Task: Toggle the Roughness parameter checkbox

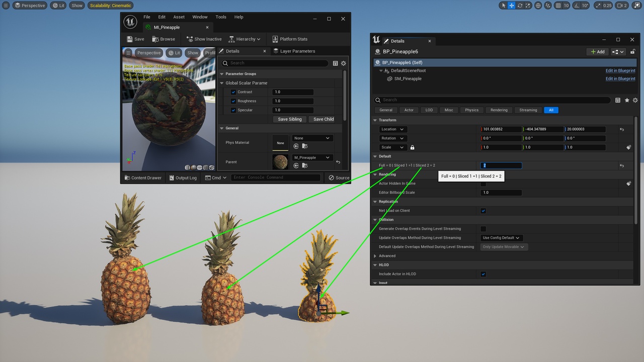Action: pos(233,101)
